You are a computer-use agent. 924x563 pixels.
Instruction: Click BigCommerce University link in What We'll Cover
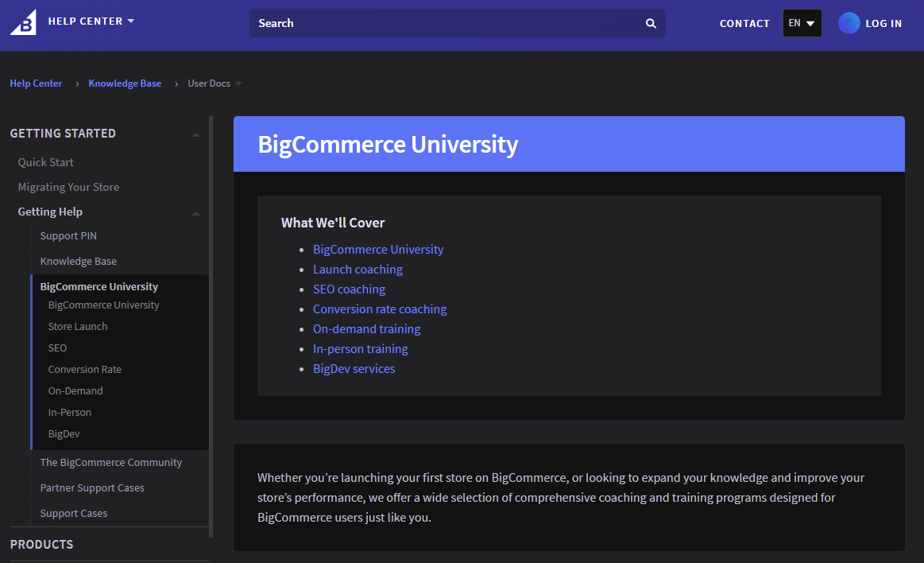[x=378, y=250]
